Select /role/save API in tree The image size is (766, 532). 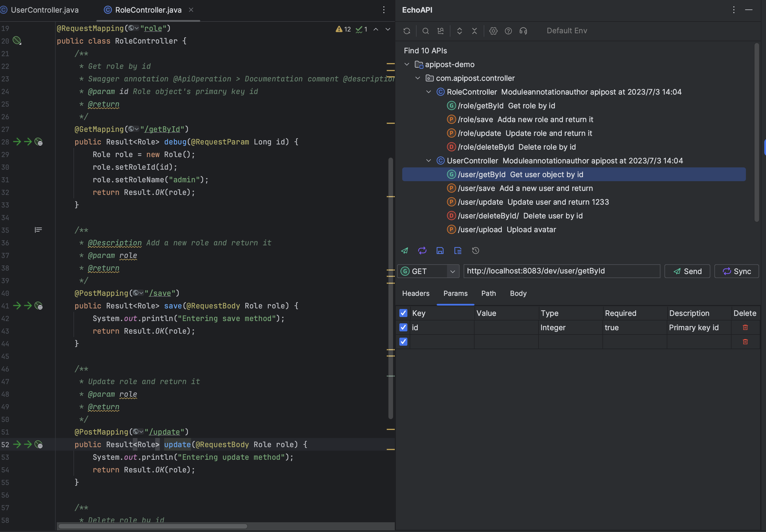[520, 119]
